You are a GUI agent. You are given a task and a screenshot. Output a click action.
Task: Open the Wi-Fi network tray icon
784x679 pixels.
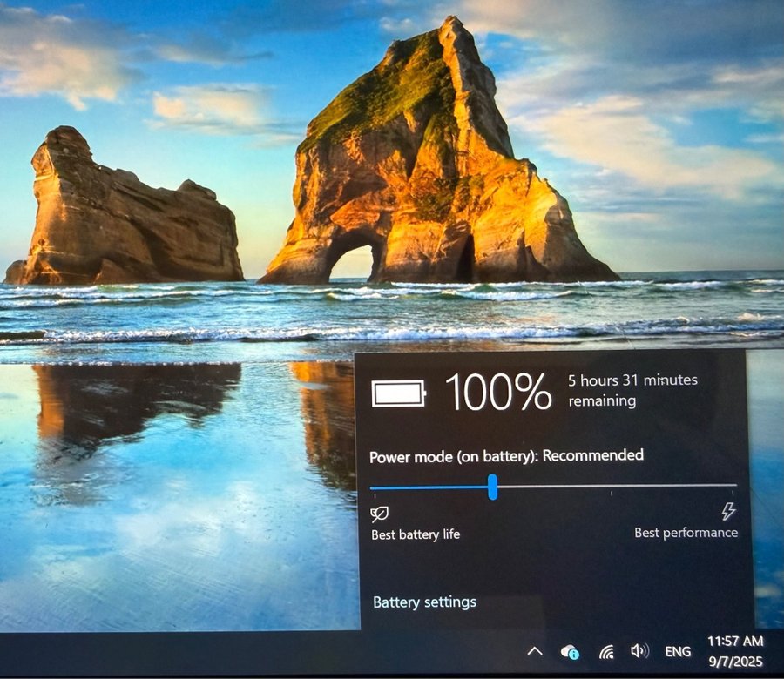pyautogui.click(x=606, y=651)
